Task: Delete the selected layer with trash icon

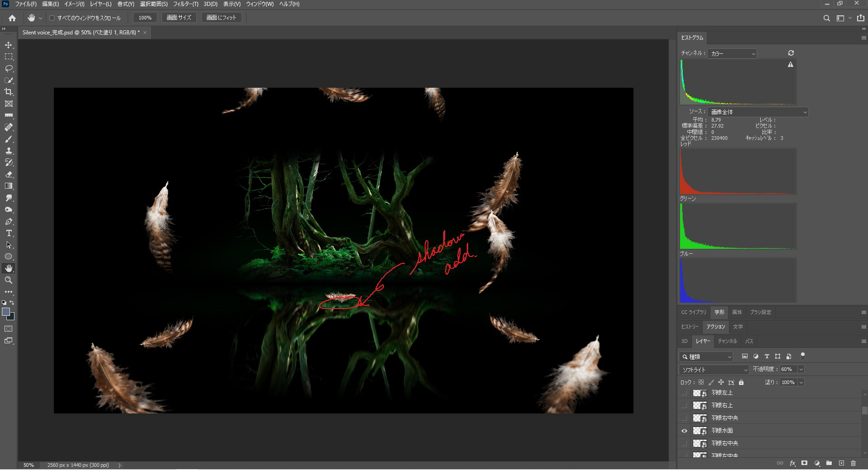Action: click(x=854, y=463)
